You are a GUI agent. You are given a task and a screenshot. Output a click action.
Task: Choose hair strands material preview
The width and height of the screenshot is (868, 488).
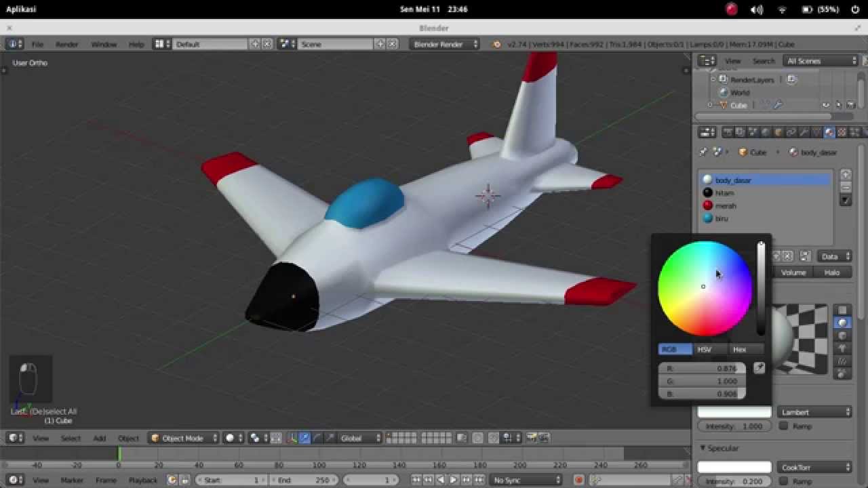(842, 361)
